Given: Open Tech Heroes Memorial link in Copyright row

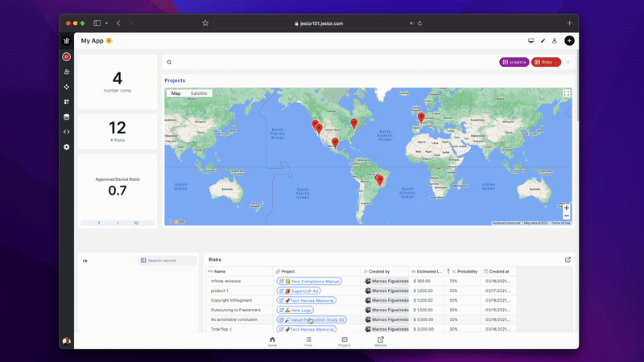Looking at the screenshot, I should [x=307, y=300].
